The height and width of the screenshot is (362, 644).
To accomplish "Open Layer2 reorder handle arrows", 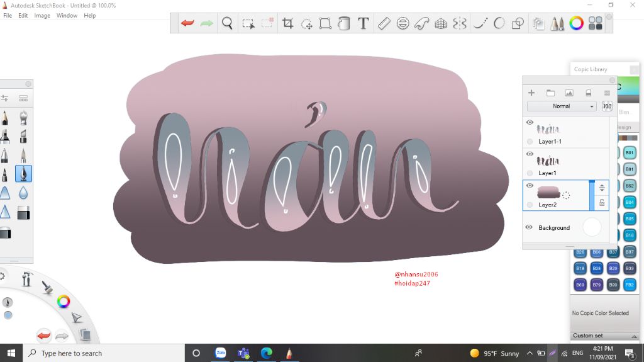I will coord(602,188).
